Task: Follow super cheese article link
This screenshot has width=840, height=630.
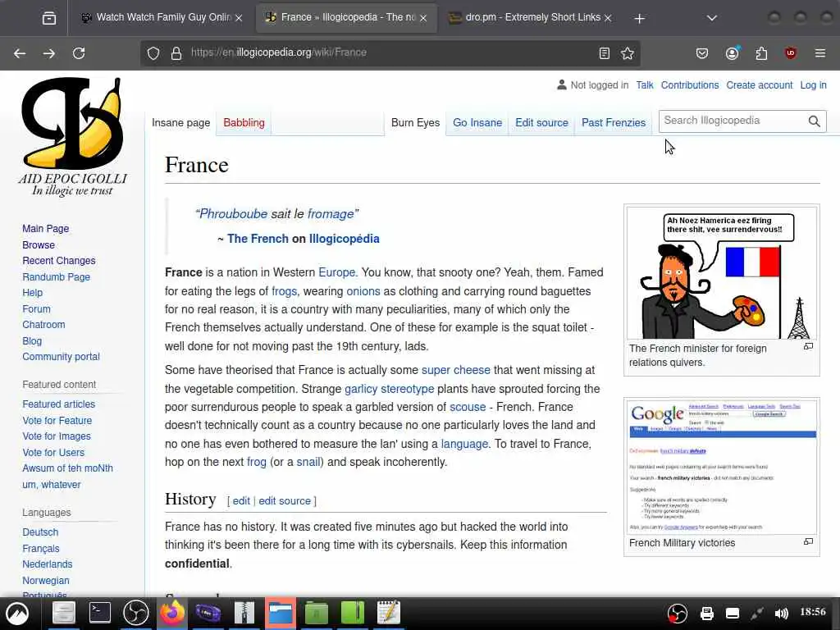Action: [456, 370]
